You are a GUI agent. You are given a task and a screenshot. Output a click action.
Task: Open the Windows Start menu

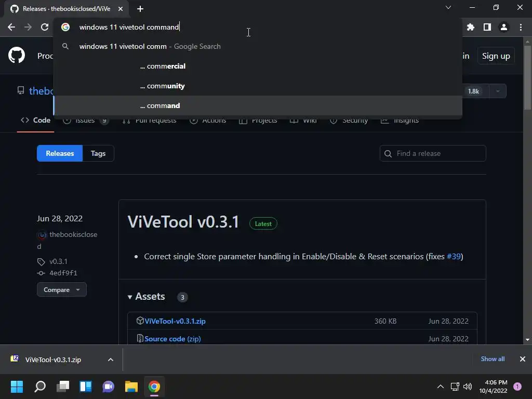17,387
